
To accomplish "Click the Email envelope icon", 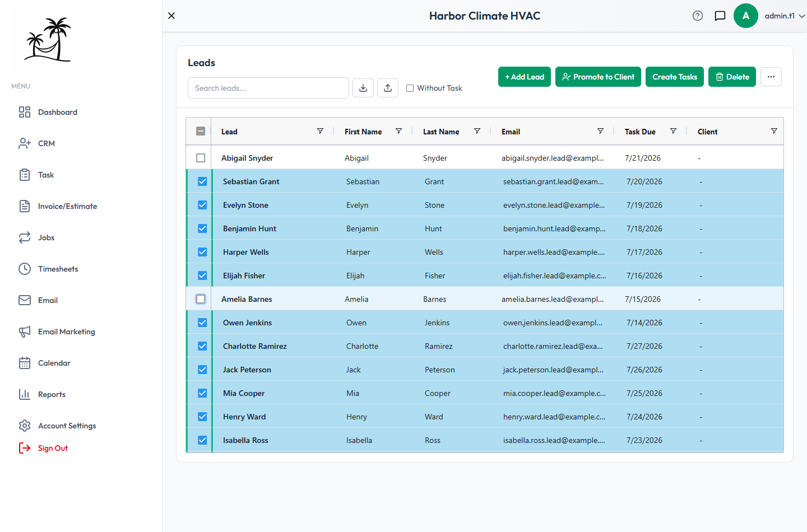I will click(x=25, y=300).
